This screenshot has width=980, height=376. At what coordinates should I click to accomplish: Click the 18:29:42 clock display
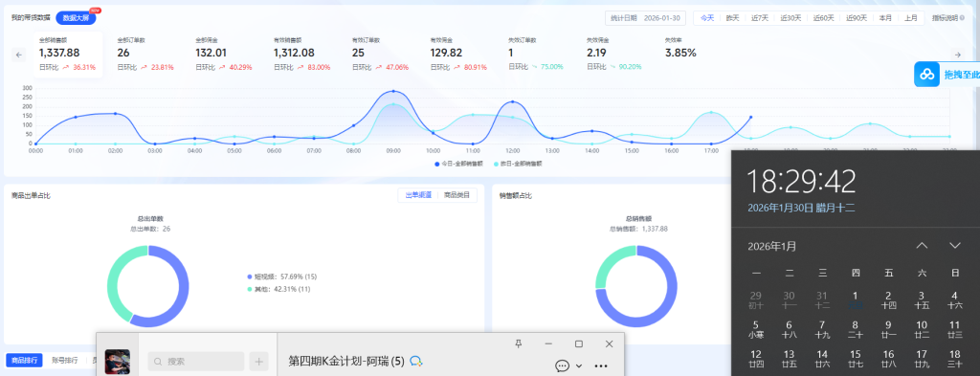coord(801,182)
